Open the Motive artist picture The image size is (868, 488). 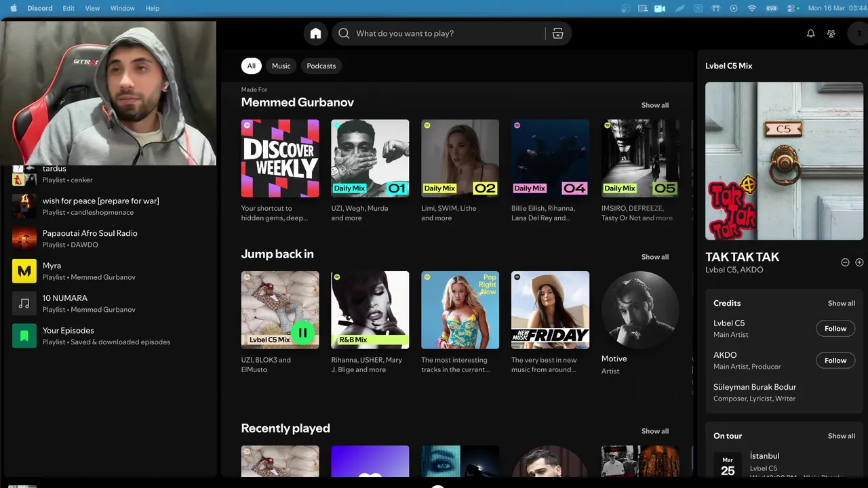(640, 310)
